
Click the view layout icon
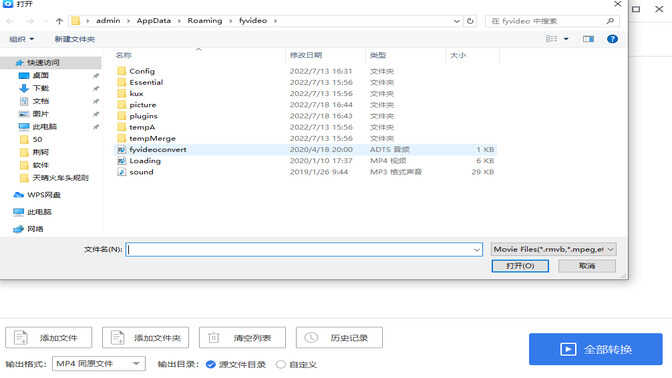point(552,39)
